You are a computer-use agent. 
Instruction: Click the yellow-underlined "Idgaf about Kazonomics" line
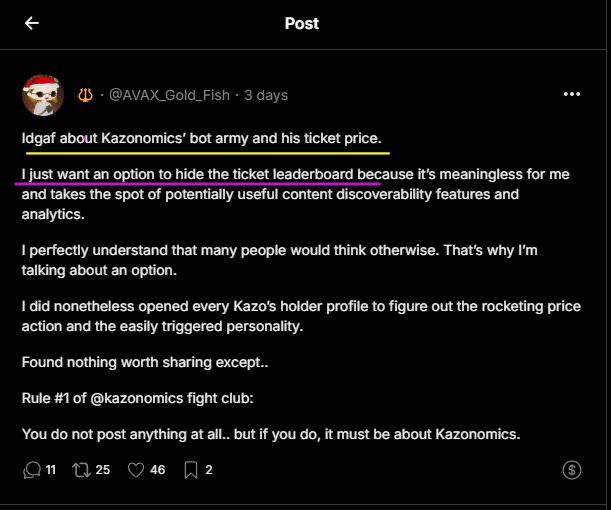[x=201, y=136]
